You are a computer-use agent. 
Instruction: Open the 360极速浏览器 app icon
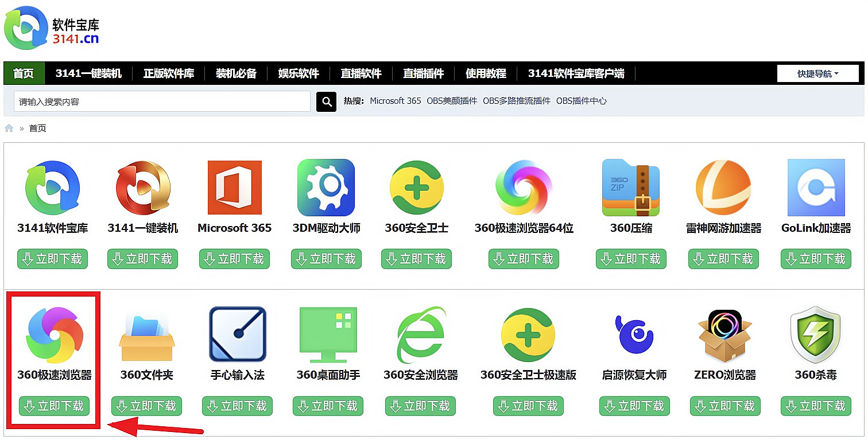pos(55,335)
